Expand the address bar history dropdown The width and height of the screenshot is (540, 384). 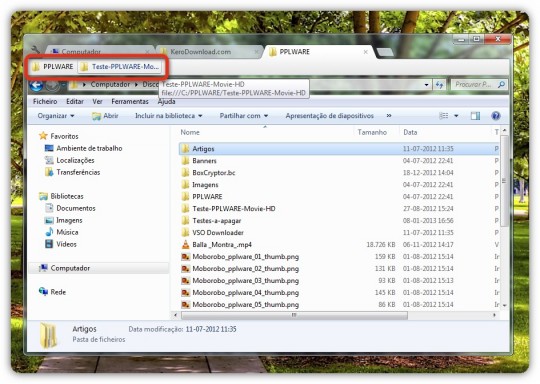tap(426, 85)
